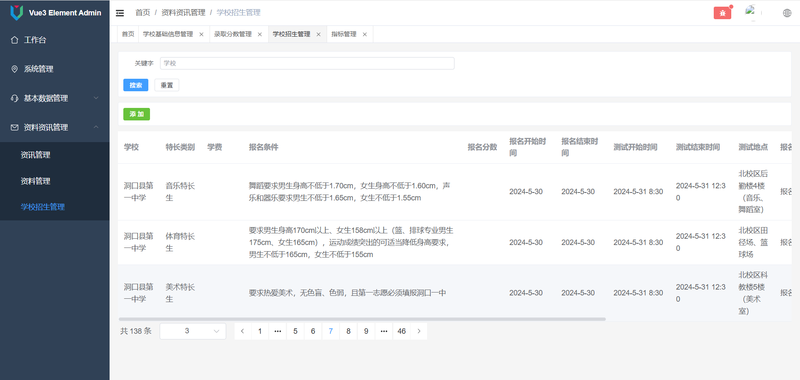800x380 pixels.
Task: Go to page 5
Action: click(295, 331)
